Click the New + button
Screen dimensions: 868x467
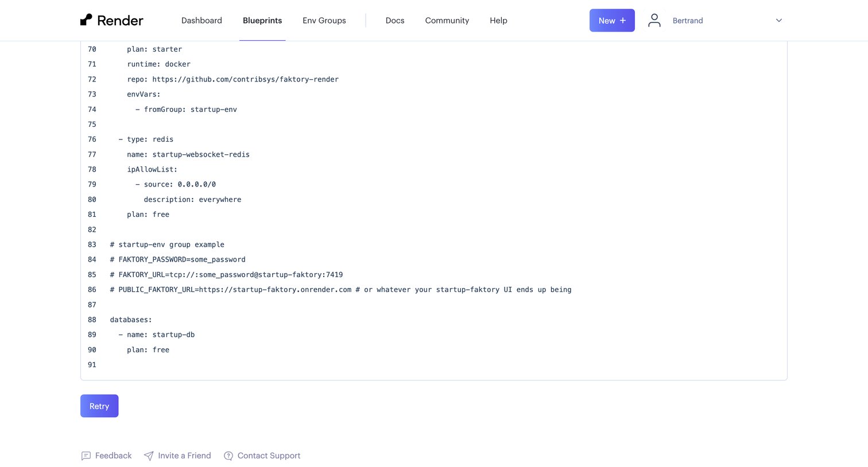click(x=612, y=20)
